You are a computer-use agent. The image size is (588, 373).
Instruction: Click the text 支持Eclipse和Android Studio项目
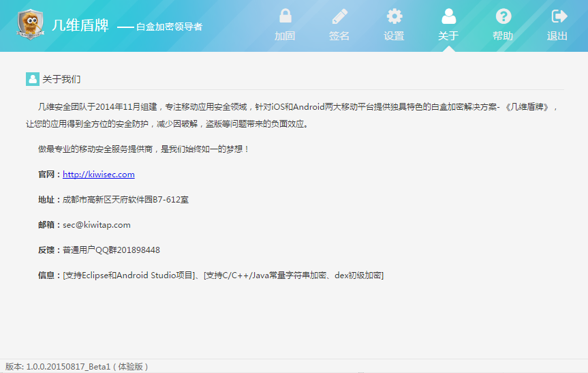point(129,275)
